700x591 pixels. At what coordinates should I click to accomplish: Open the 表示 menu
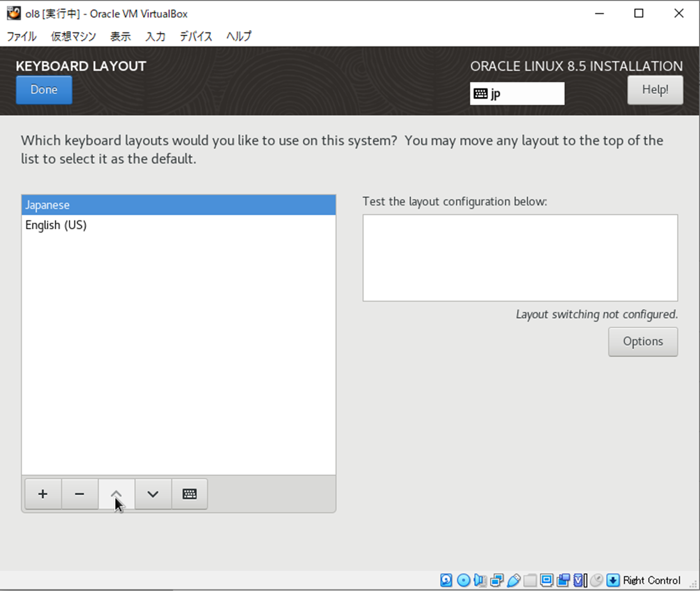tap(120, 36)
